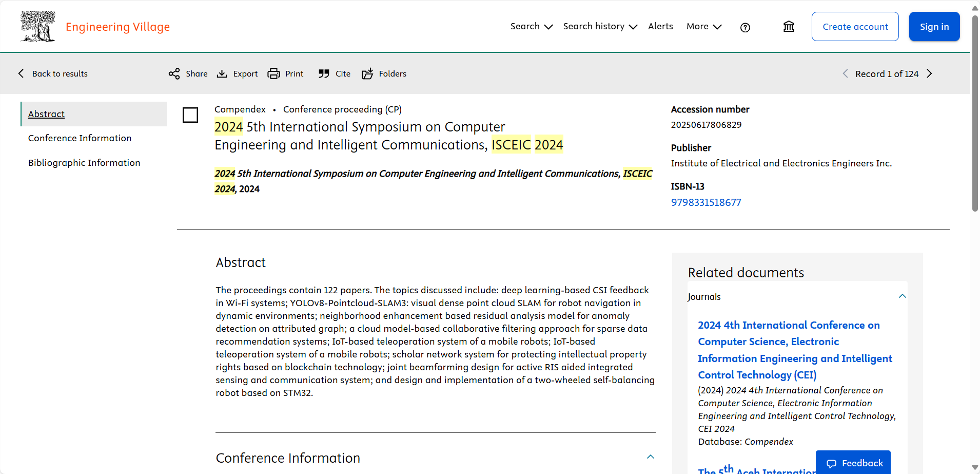
Task: Go back using the Back to results arrow
Action: click(21, 73)
